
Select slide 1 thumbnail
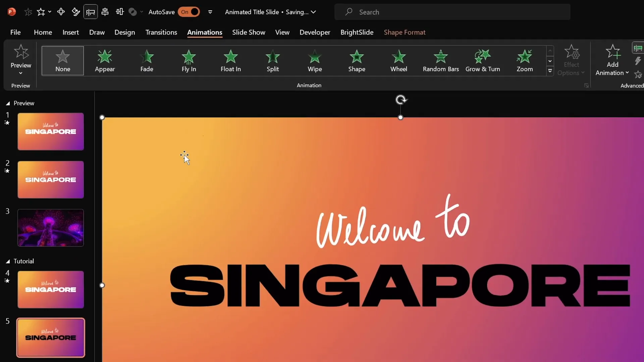(51, 131)
